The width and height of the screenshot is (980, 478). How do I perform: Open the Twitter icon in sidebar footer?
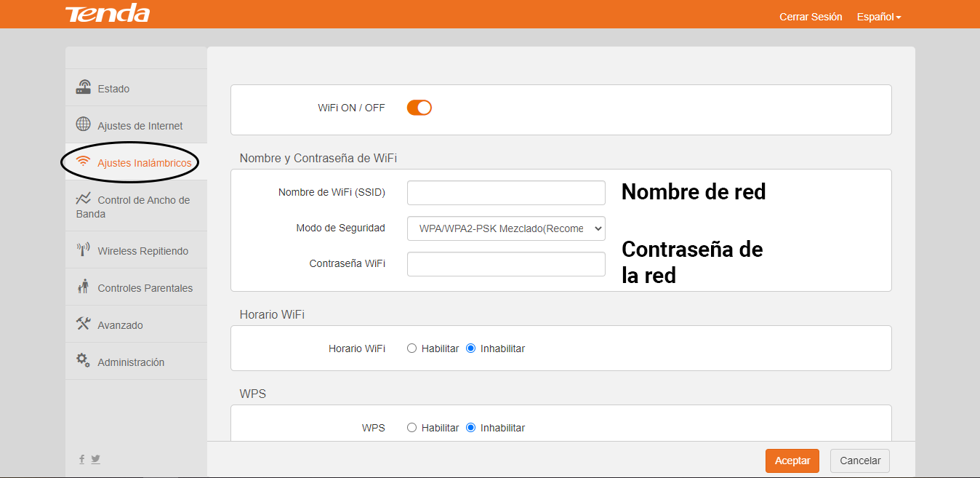click(x=95, y=459)
